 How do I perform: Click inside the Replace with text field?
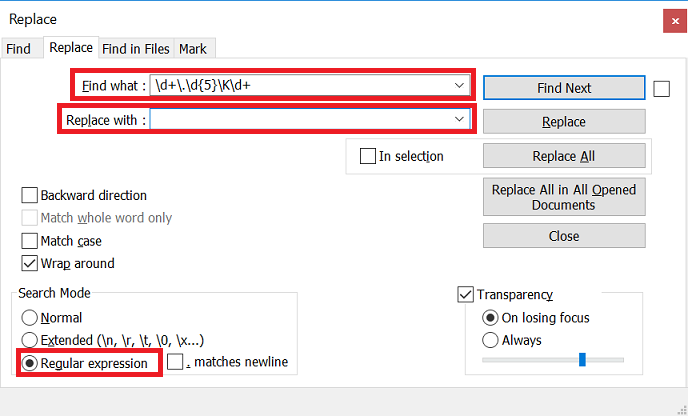pos(302,119)
